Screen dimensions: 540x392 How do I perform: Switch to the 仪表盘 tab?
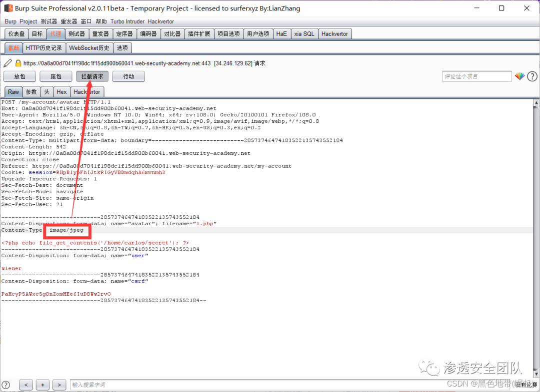[x=16, y=33]
